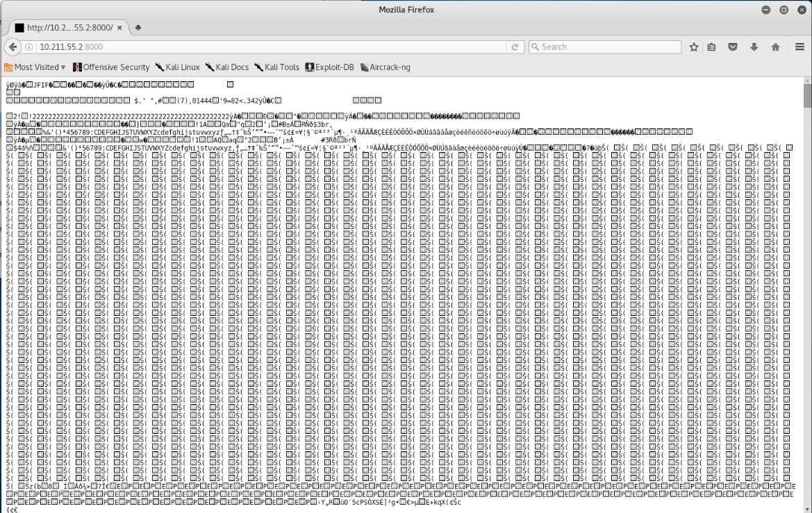
Task: Click the Mozilla Firefox title bar text
Action: point(406,10)
